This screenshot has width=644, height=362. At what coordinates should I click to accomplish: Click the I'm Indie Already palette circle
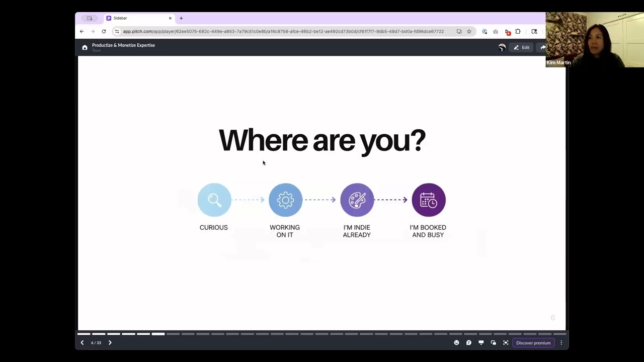tap(357, 200)
